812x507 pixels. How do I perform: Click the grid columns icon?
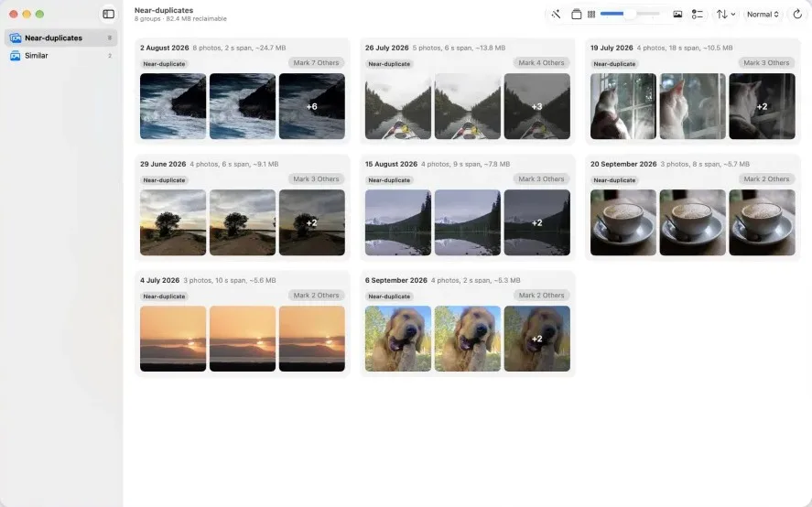[591, 15]
